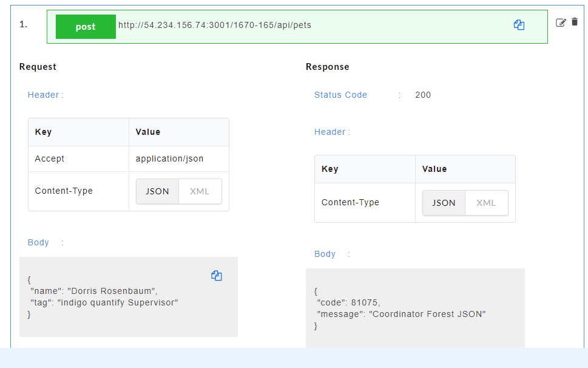
Task: Click the Content-Type cell in response header table
Action: 349,203
